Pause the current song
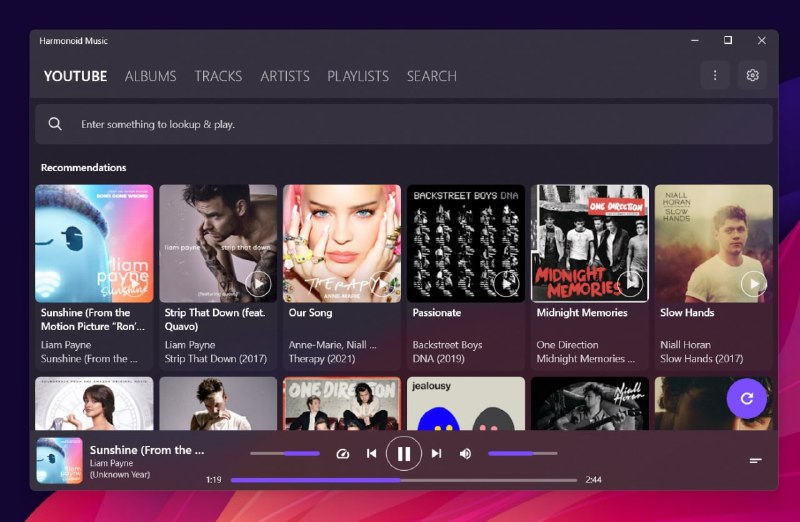Screen dimensions: 800x522 click(x=404, y=454)
